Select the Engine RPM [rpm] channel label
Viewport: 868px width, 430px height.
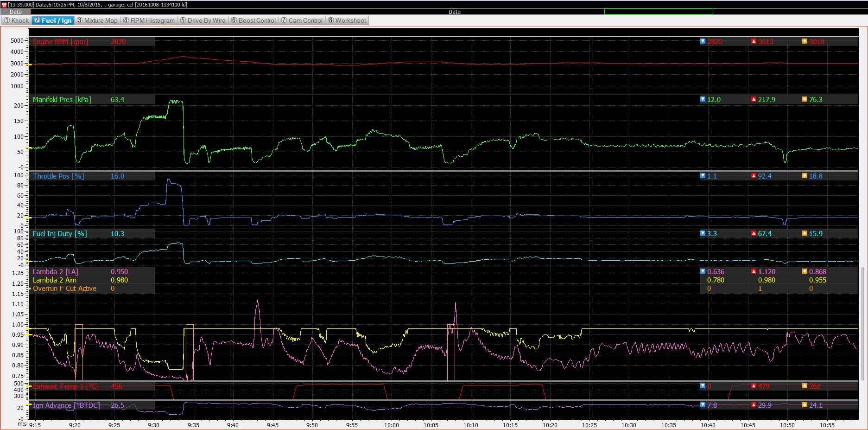click(60, 41)
